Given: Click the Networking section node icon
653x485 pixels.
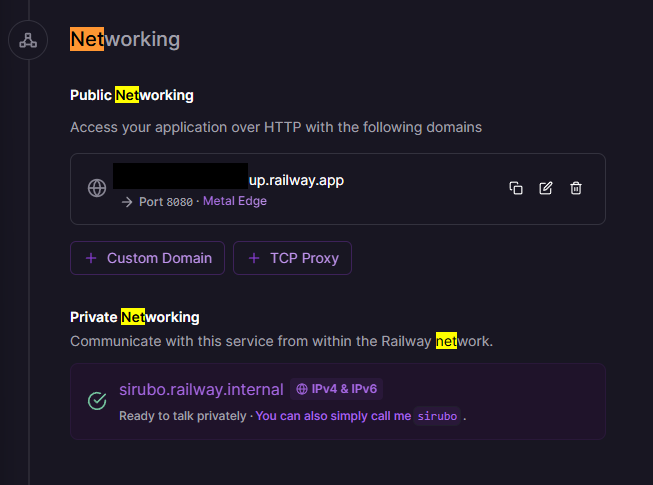Looking at the screenshot, I should click(28, 41).
